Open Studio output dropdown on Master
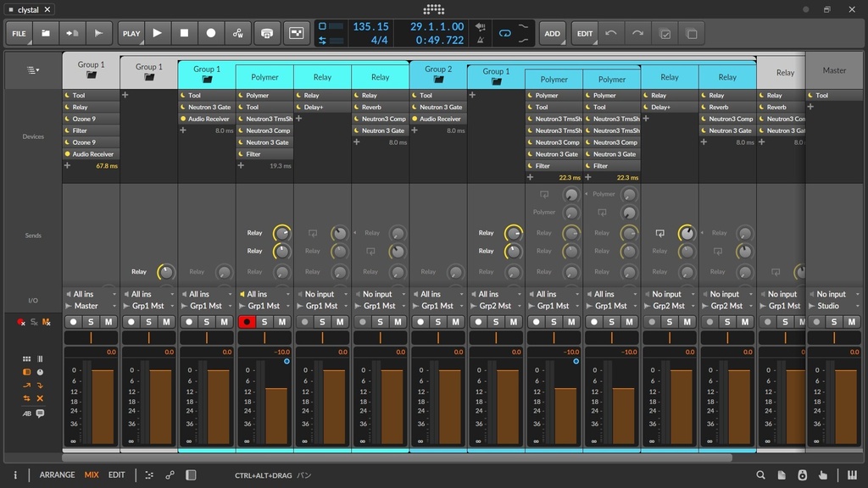868x488 pixels. (x=834, y=306)
